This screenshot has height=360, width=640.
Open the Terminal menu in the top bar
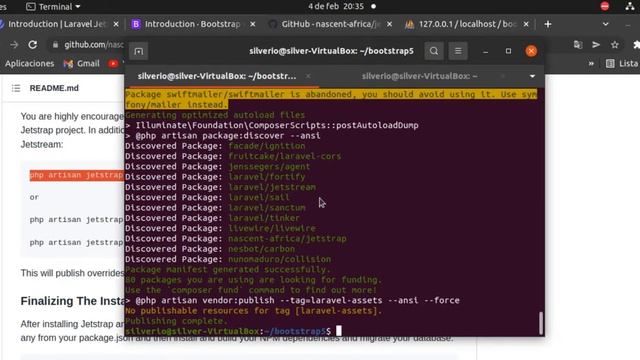[x=53, y=7]
